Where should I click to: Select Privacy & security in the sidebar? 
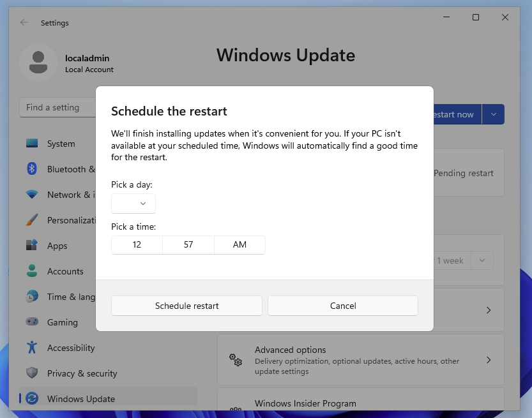point(109,373)
